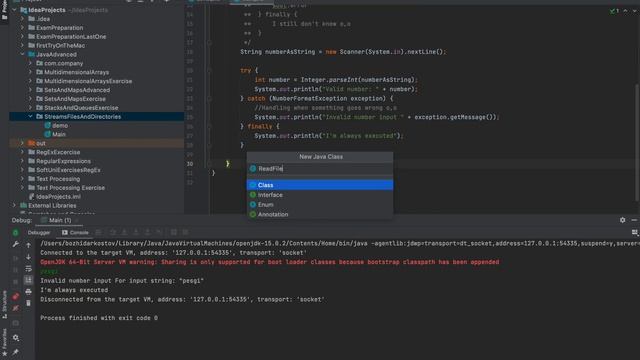640x360 pixels.
Task: Toggle soft-wrap in the console
Action: [28, 269]
